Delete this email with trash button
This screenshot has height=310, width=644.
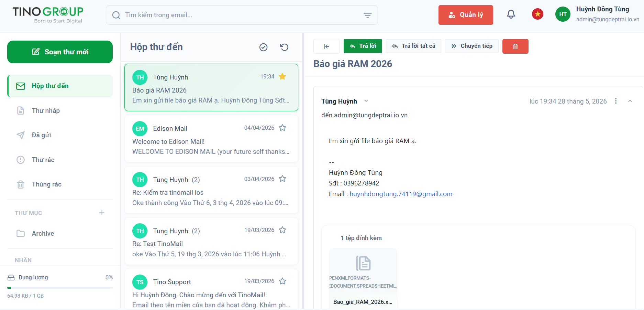tap(515, 46)
